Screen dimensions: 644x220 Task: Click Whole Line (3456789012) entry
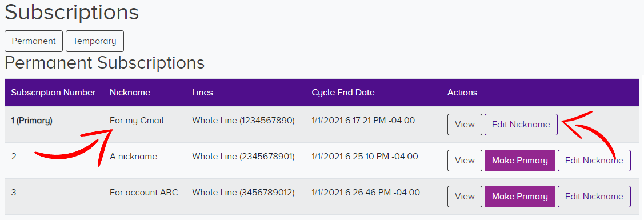tap(243, 193)
